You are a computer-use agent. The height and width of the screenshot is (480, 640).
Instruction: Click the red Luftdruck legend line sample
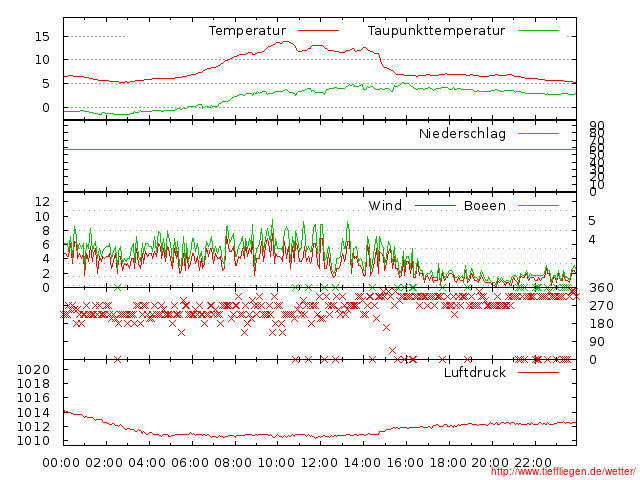click(x=538, y=372)
